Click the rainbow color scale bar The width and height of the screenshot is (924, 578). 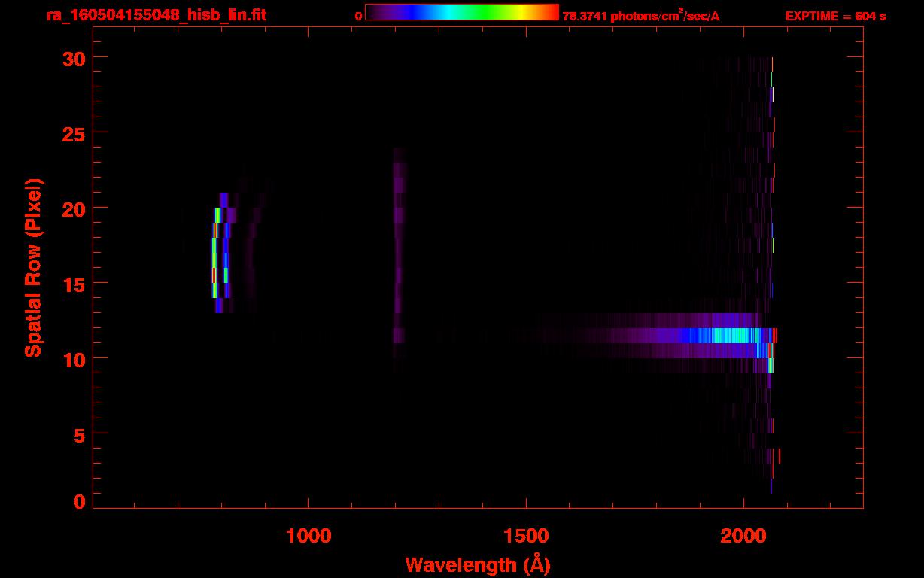(462, 12)
